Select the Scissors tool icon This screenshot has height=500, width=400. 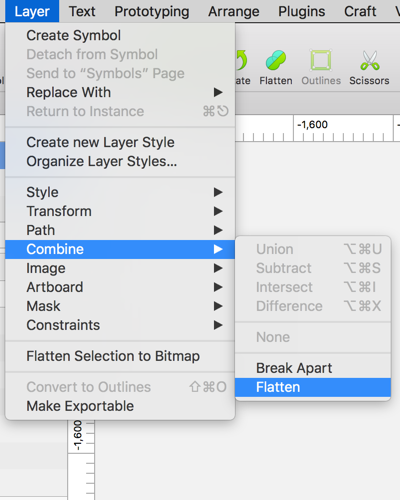pos(370,60)
